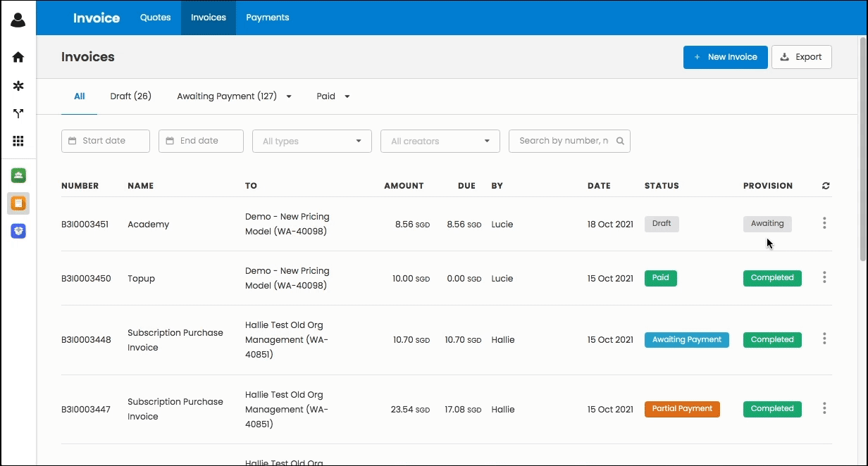Viewport: 868px width, 466px height.
Task: Click the Draft status badge
Action: (662, 224)
